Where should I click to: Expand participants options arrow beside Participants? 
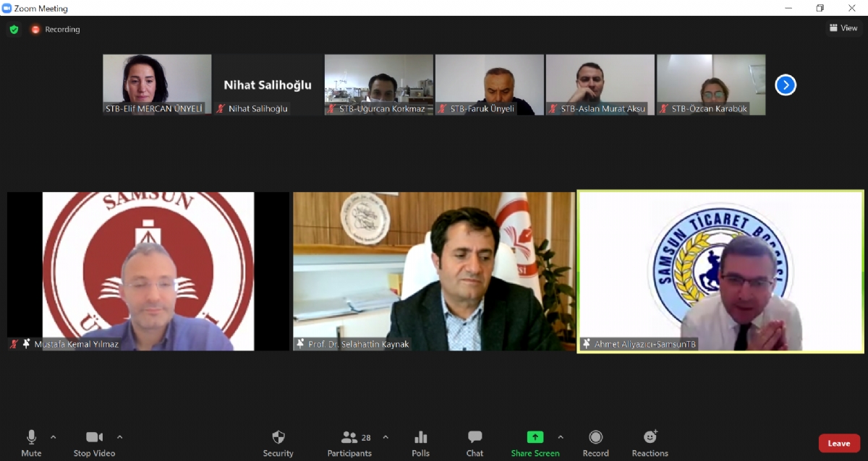tap(386, 437)
